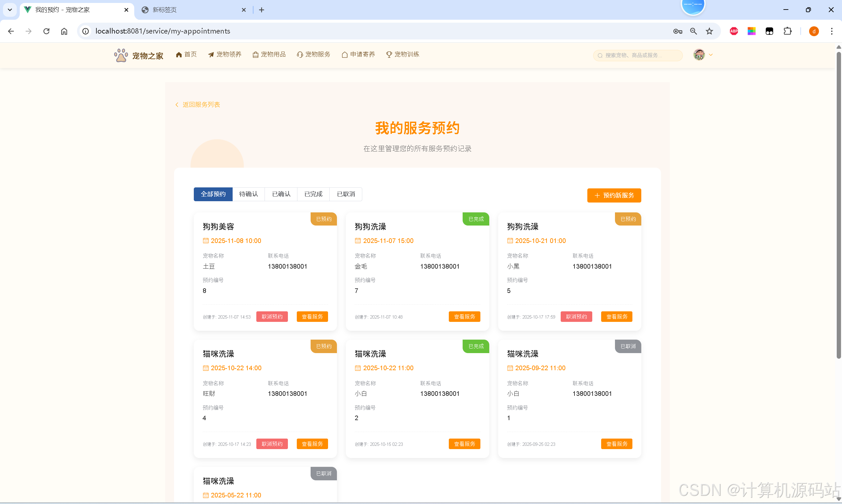Select the 已确认 filter
Viewport: 842px width, 504px height.
coord(281,194)
